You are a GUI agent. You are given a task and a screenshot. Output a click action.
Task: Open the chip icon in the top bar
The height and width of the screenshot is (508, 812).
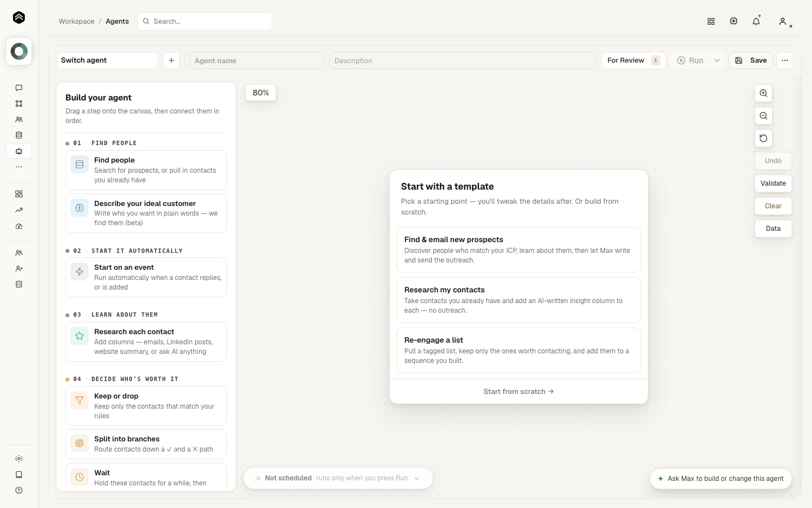click(734, 21)
